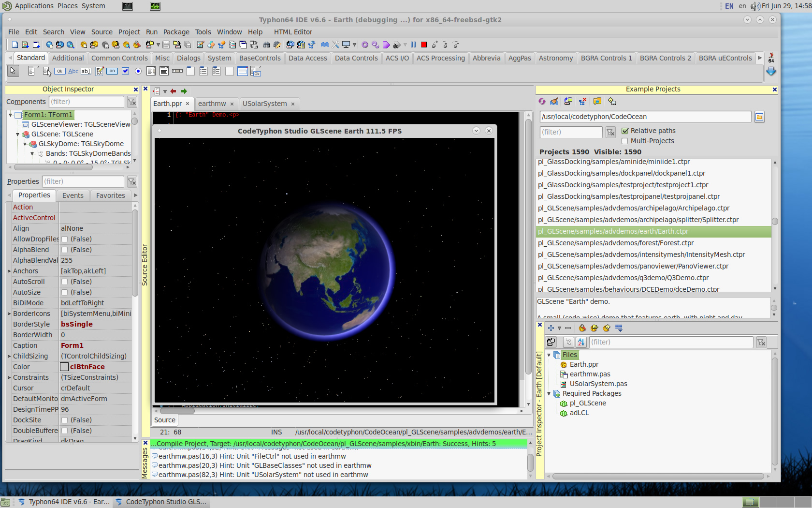The width and height of the screenshot is (812, 508).
Task: Switch to the Events tab
Action: click(x=73, y=195)
